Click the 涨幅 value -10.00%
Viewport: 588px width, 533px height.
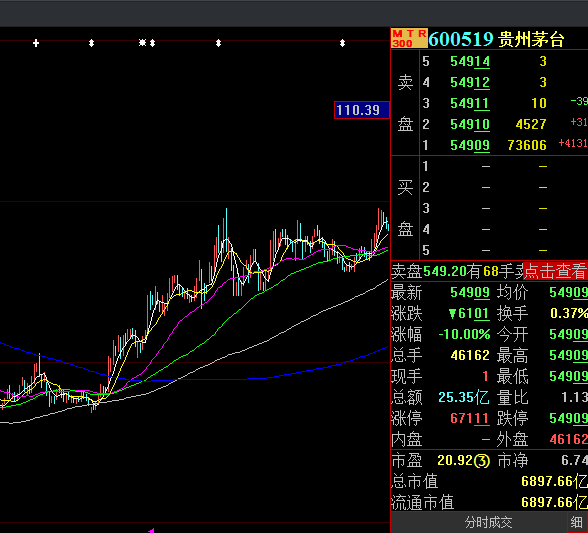[464, 334]
